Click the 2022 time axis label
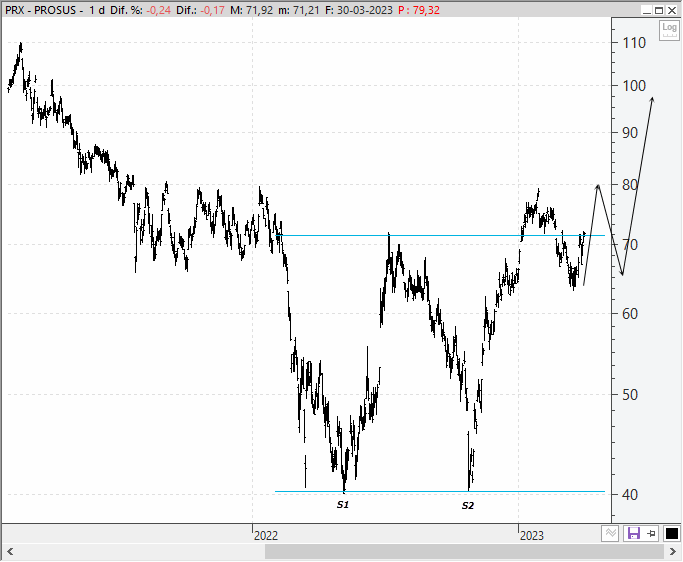The image size is (683, 562). click(266, 535)
